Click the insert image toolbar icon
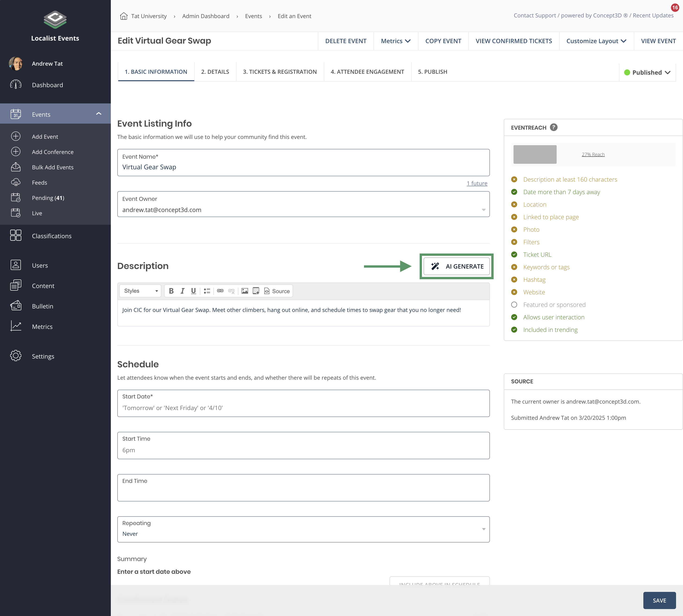 [245, 291]
